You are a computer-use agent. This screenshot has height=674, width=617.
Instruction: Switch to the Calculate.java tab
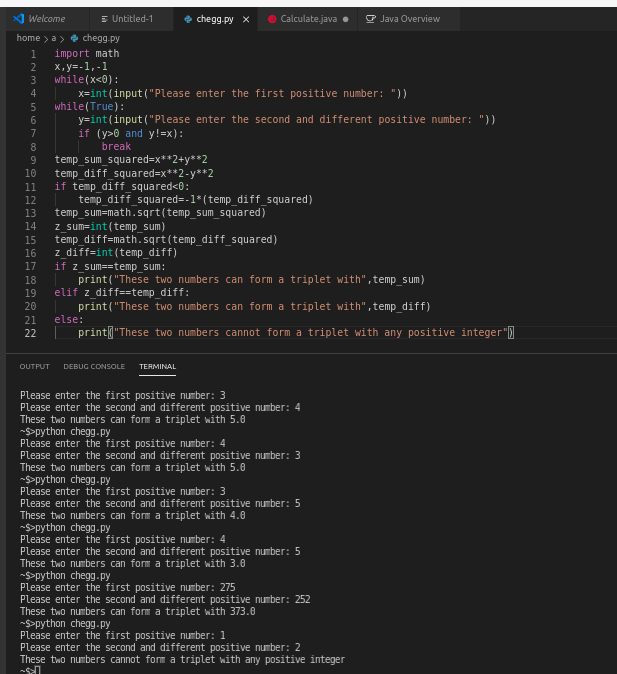click(x=309, y=19)
